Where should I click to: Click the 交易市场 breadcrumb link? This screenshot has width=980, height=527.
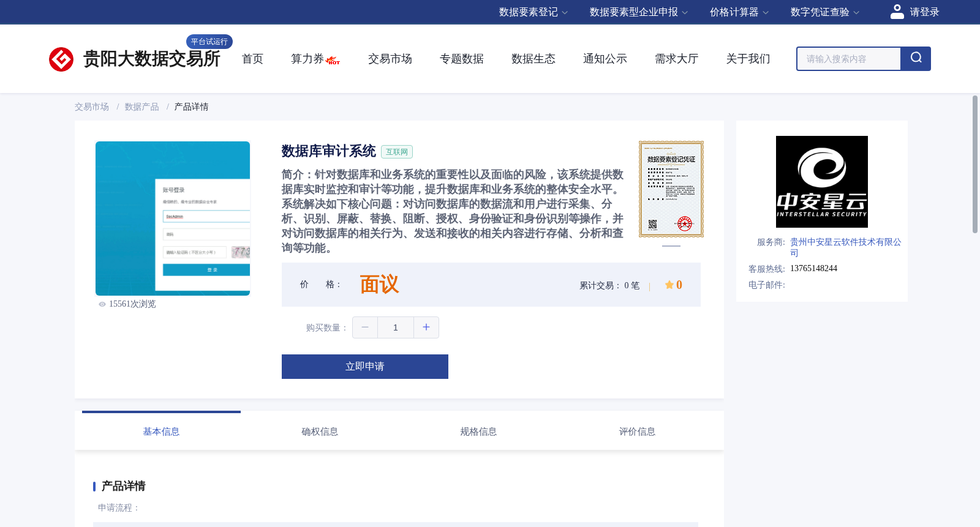(x=92, y=107)
